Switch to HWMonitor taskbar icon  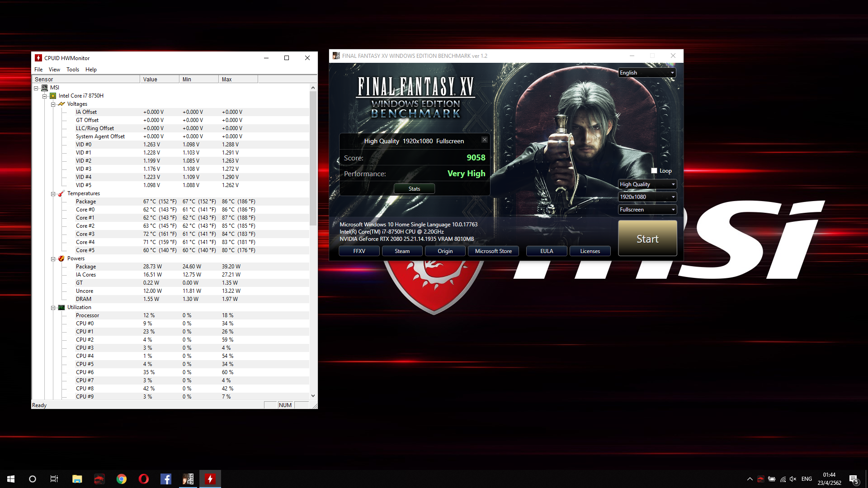pyautogui.click(x=210, y=479)
